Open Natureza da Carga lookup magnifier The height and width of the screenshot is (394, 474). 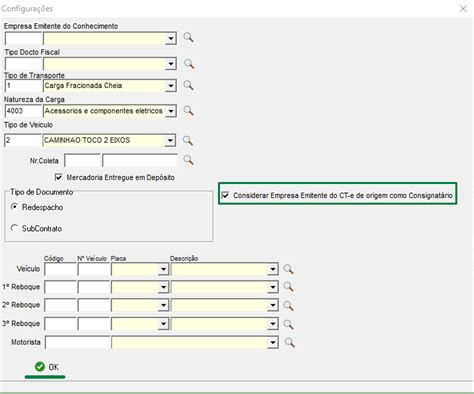[188, 110]
